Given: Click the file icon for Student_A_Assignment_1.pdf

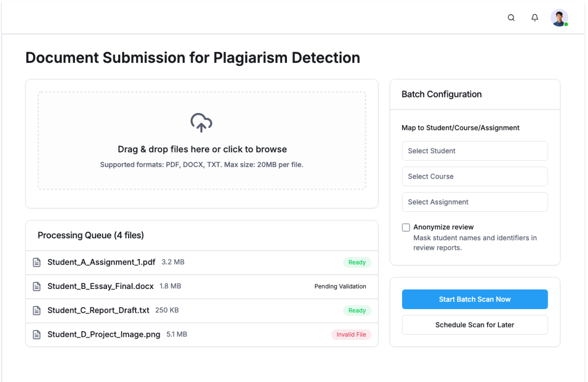Looking at the screenshot, I should coord(37,262).
